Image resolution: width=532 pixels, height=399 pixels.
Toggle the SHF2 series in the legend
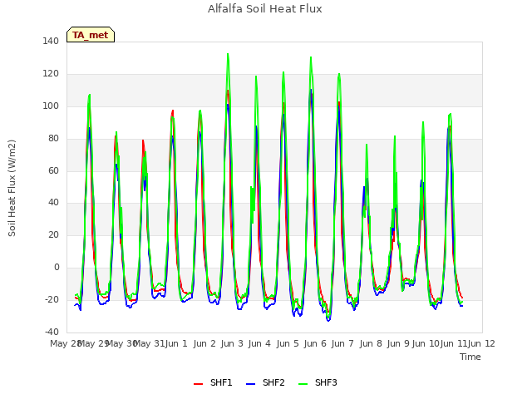pos(265,383)
